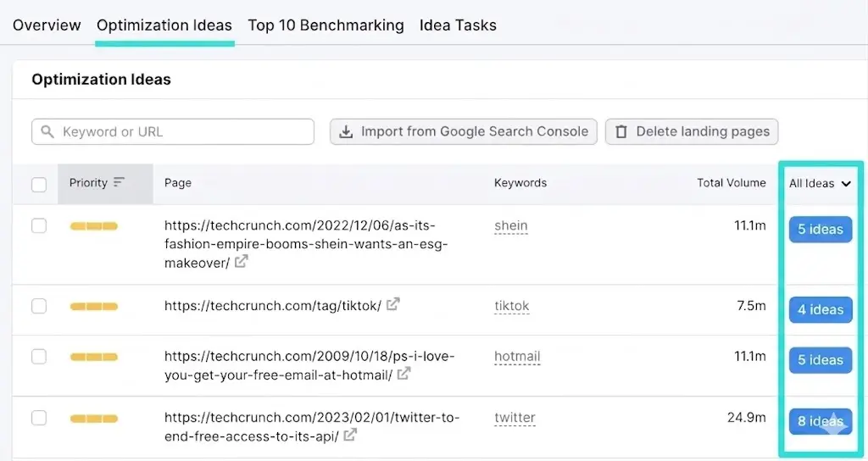Sort by the Priority column header

coord(105,184)
